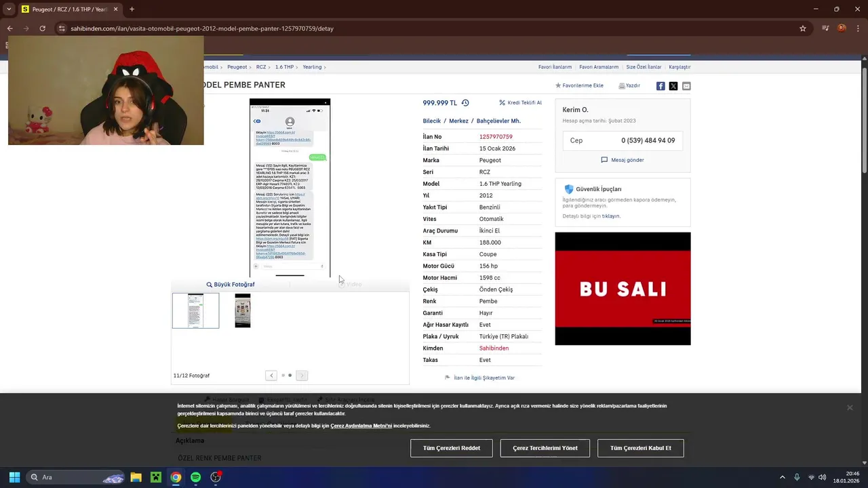
Task: Share listing on X
Action: 673,86
